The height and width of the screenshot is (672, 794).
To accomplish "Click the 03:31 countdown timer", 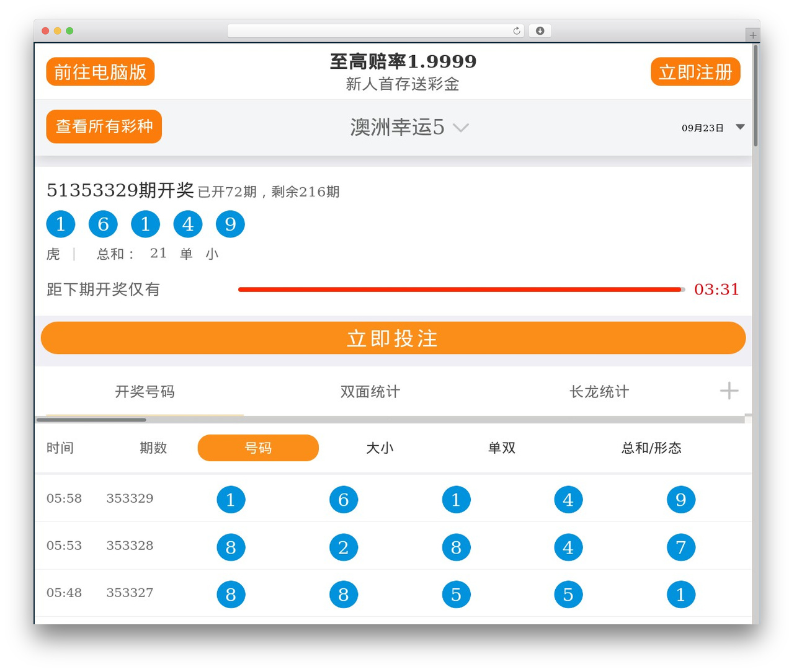I will coord(716,290).
